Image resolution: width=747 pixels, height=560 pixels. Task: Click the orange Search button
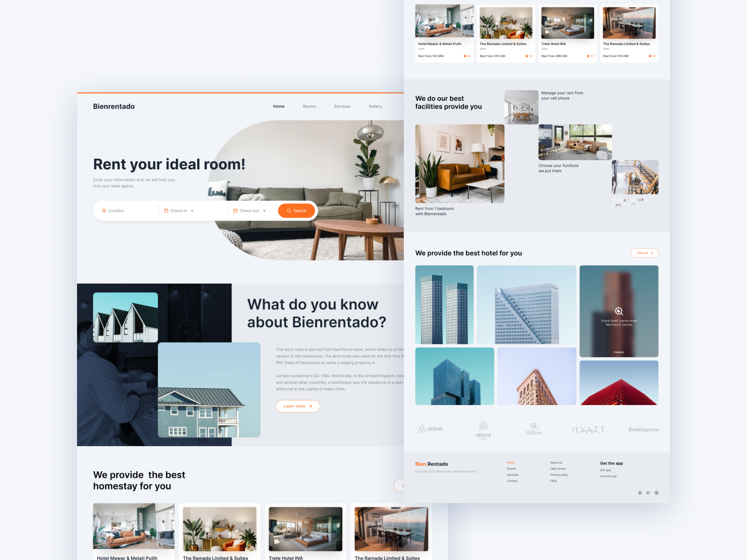point(296,211)
